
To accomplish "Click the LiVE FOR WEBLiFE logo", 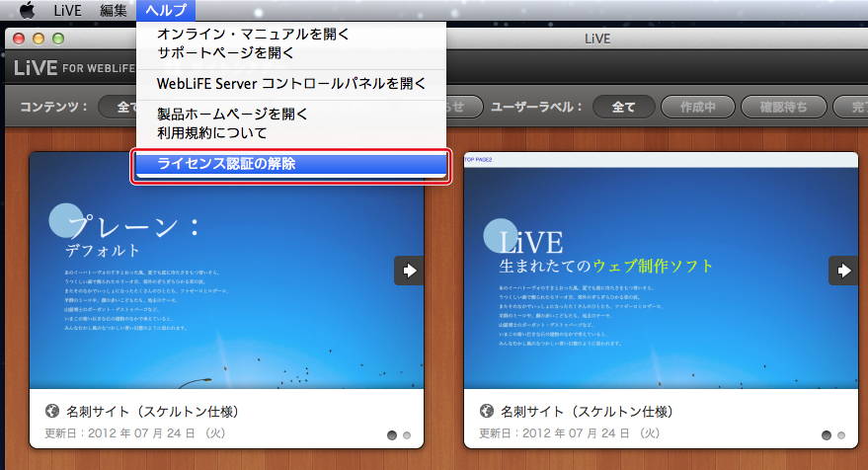I will pos(75,68).
